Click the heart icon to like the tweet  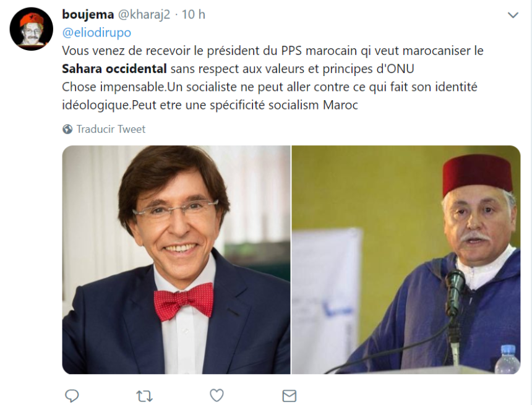(x=217, y=394)
